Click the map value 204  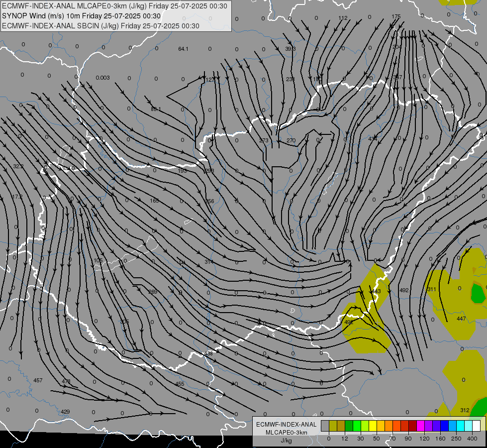(397, 47)
